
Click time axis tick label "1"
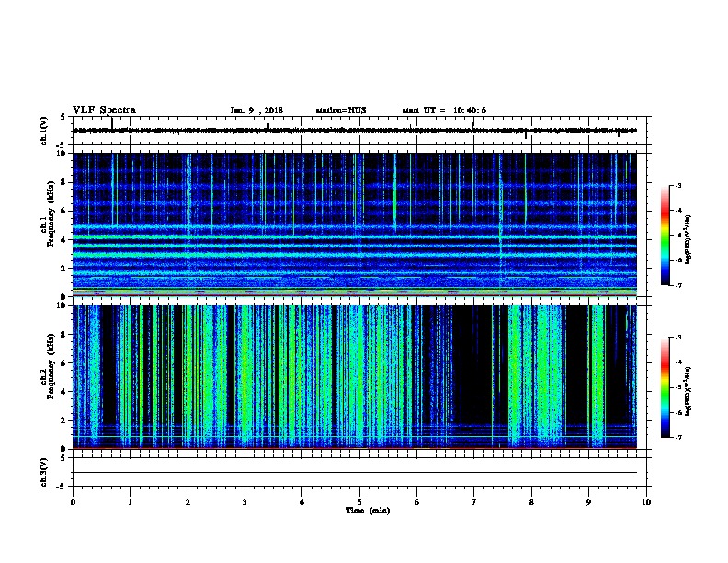(130, 502)
